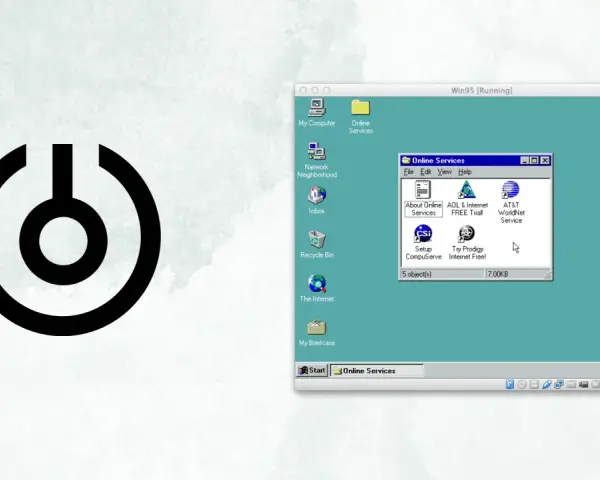The height and width of the screenshot is (480, 600).
Task: Click the 'Online Services' window title bar text
Action: 438,160
